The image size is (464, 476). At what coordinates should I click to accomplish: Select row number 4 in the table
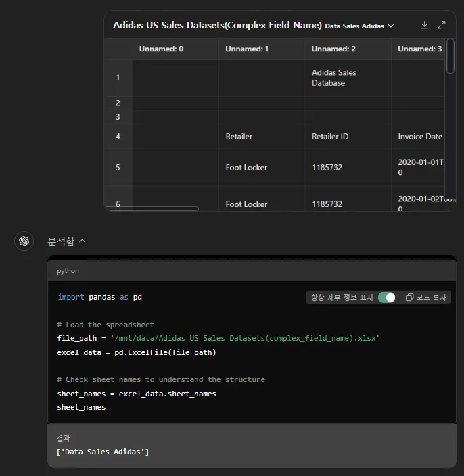(118, 137)
